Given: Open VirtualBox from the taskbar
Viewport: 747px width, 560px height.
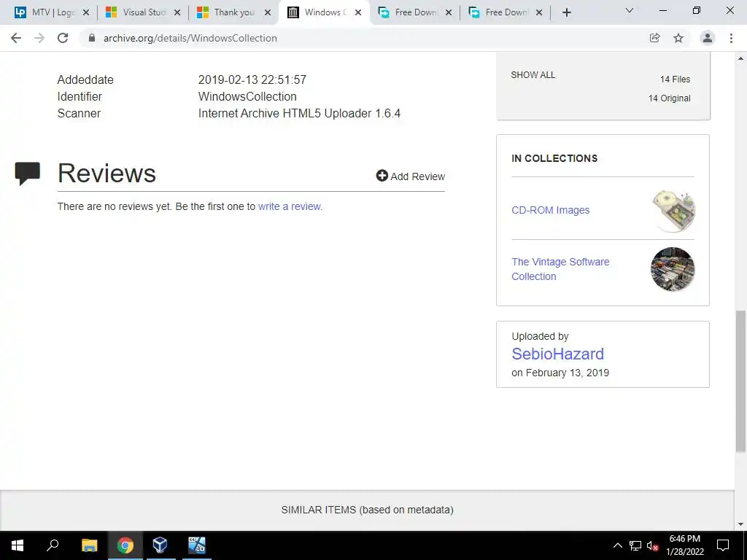Looking at the screenshot, I should (160, 545).
